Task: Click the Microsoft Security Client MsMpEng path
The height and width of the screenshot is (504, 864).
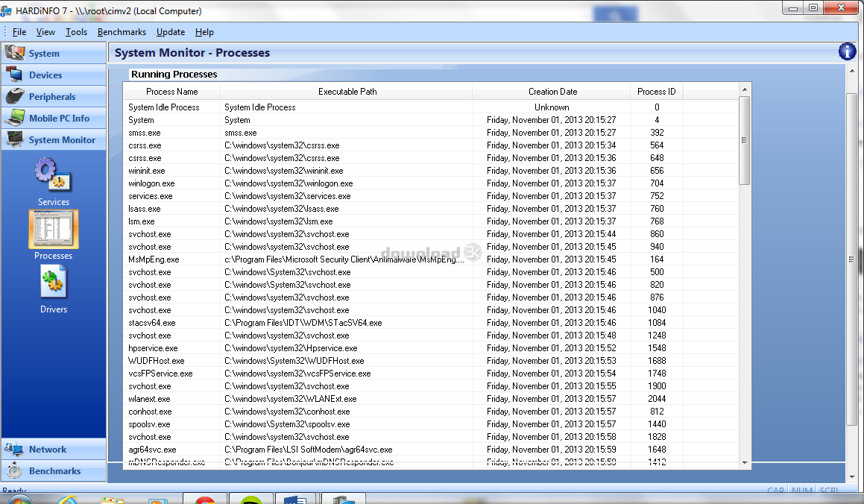Action: (344, 259)
